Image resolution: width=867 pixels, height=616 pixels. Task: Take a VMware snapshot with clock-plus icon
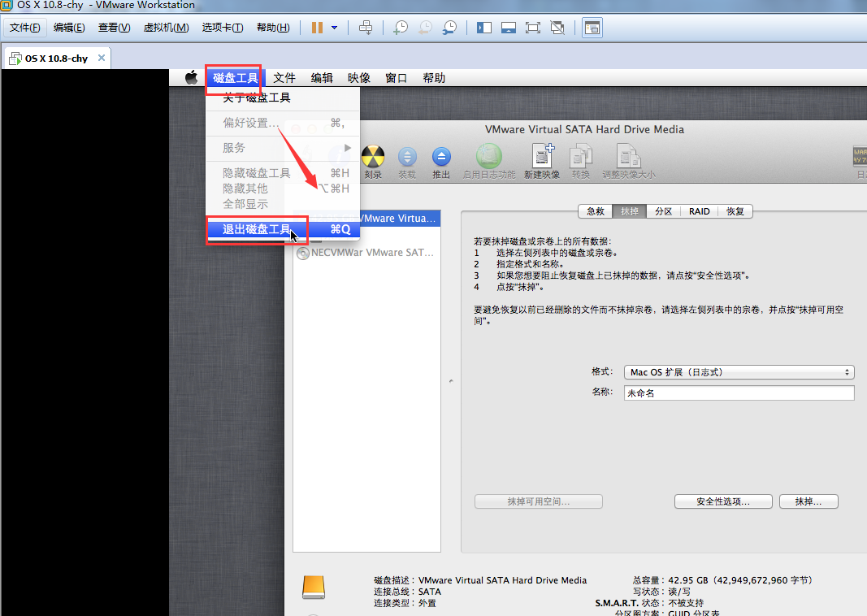401,28
